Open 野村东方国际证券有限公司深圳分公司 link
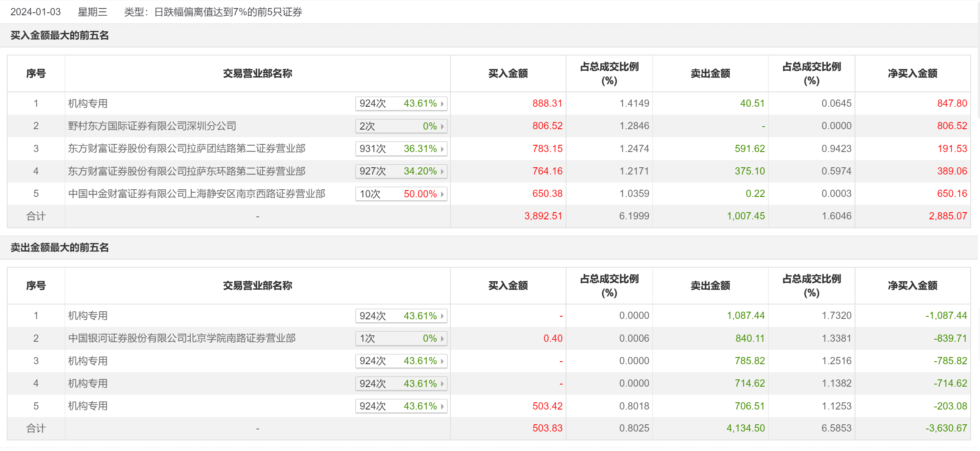 click(152, 126)
